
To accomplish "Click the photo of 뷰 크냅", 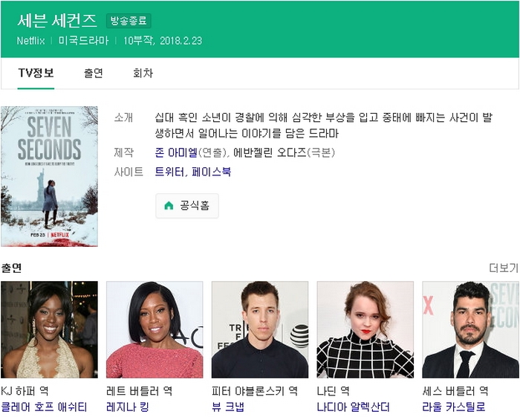I will point(260,329).
